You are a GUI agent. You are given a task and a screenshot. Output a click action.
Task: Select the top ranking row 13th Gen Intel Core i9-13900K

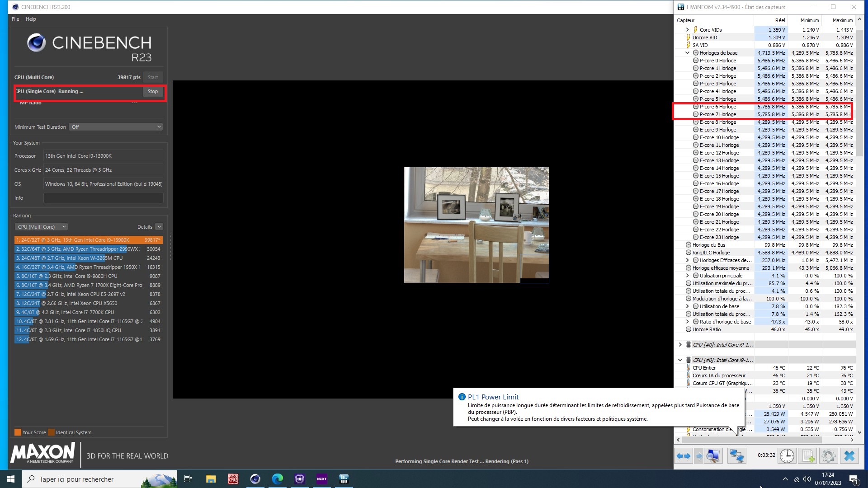(88, 240)
